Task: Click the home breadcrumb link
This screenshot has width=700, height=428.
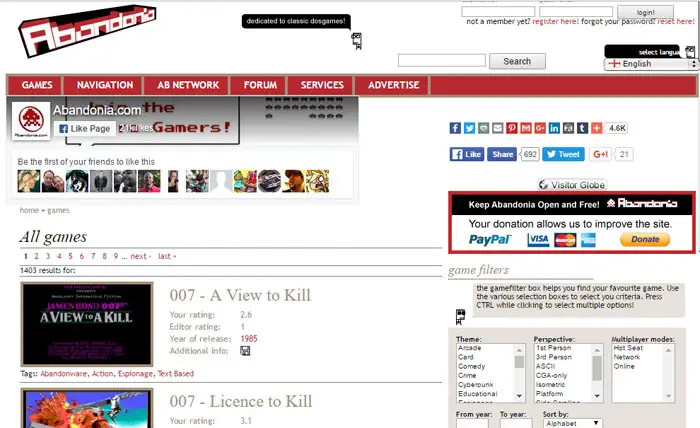Action: [29, 210]
